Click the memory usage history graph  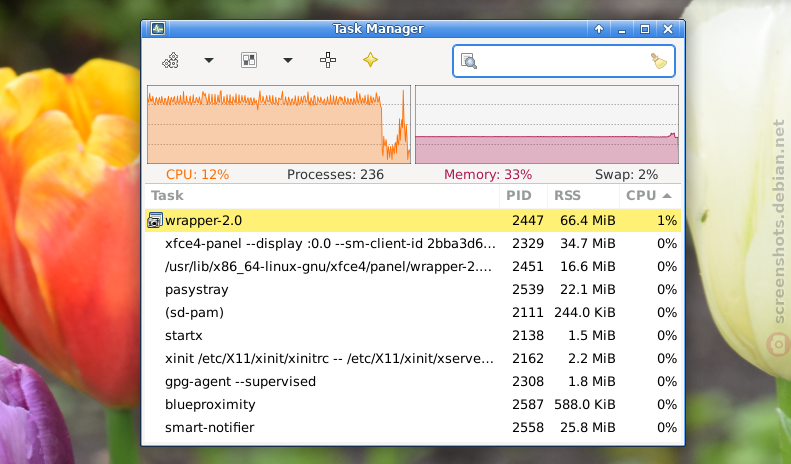pos(547,124)
